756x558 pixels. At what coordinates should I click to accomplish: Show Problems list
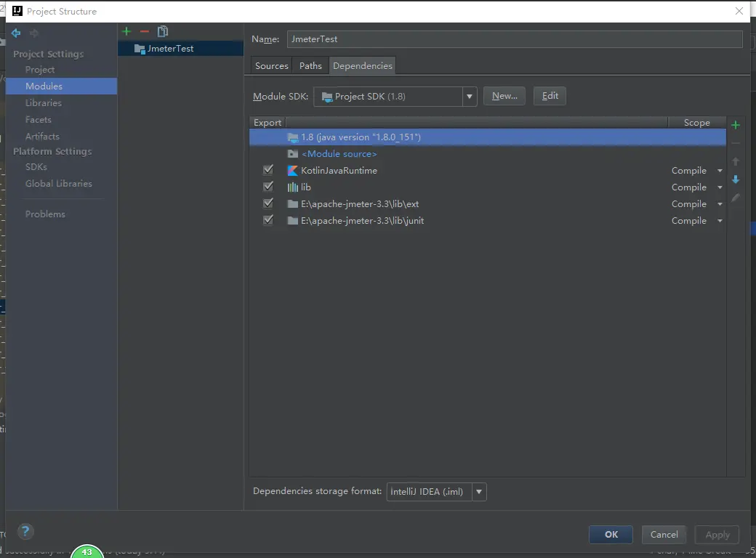click(x=45, y=214)
